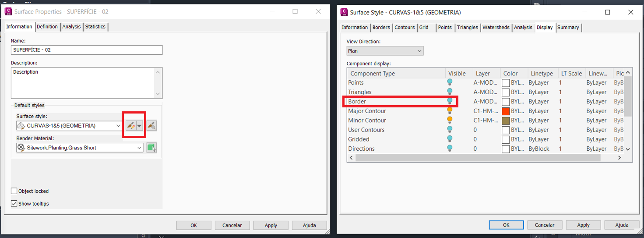The image size is (644, 238).
Task: Toggle the Border visibility lightbulb
Action: tap(450, 101)
